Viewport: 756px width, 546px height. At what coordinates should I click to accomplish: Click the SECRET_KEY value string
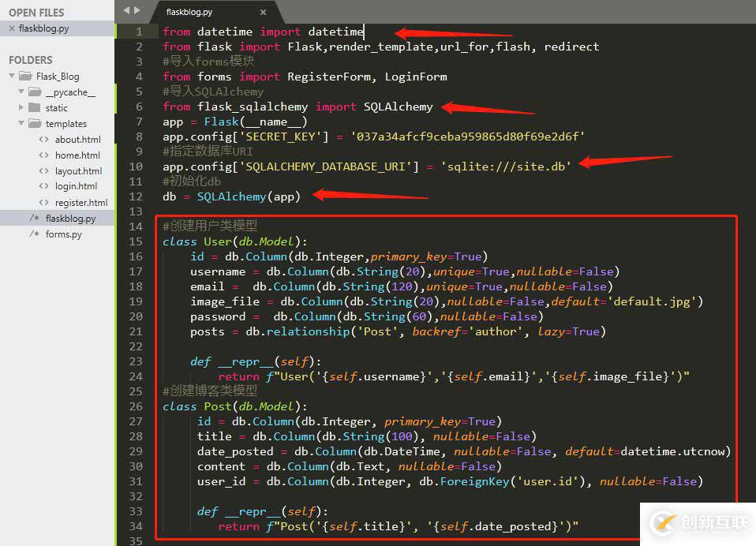(x=468, y=136)
